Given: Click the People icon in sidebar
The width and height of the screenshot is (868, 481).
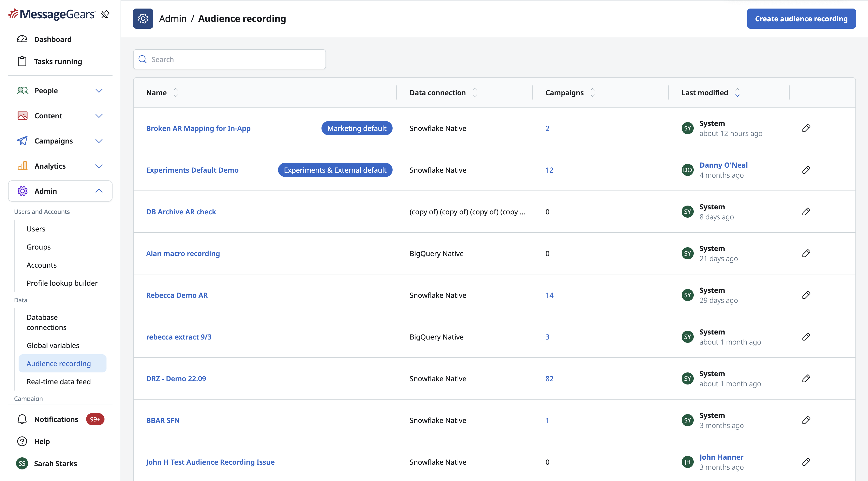Looking at the screenshot, I should [x=23, y=91].
